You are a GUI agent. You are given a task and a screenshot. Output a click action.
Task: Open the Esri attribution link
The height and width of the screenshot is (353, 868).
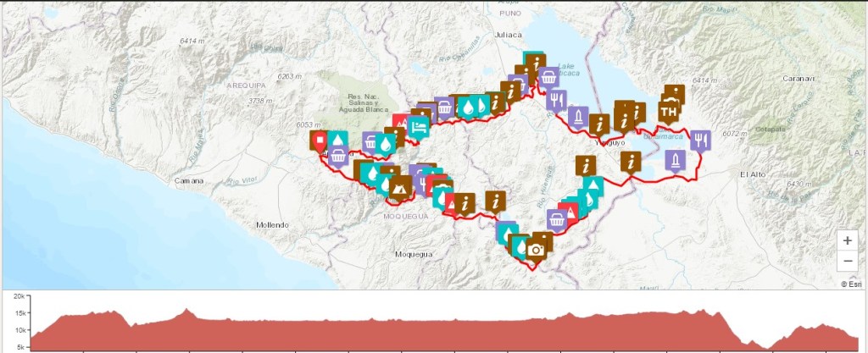[850, 284]
